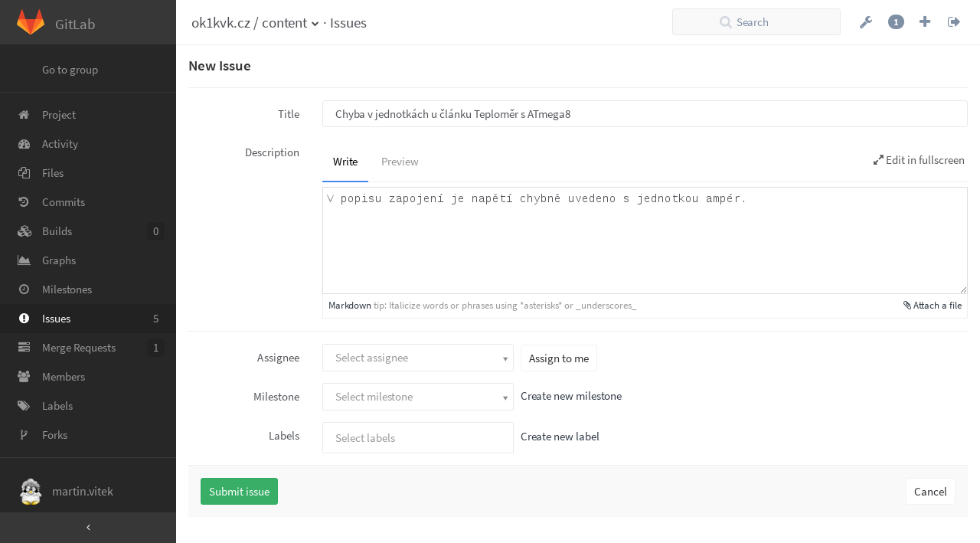Open the Select milestone dropdown
The width and height of the screenshot is (980, 543).
pyautogui.click(x=418, y=397)
